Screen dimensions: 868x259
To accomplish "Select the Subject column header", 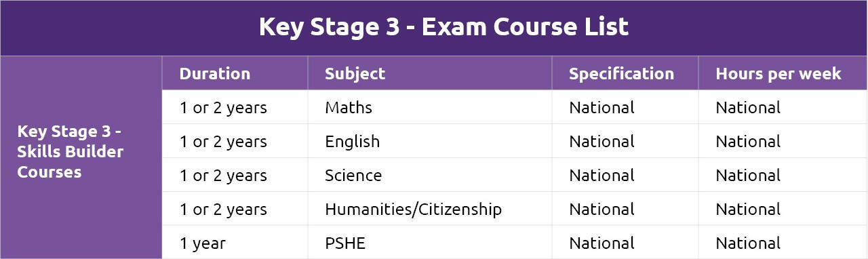I will coord(429,73).
